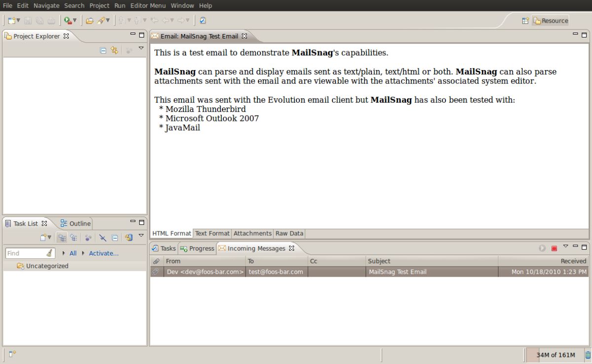Screen dimensions: 592x364
Task: Click the clipboard task icon in main toolbar
Action: (x=203, y=21)
